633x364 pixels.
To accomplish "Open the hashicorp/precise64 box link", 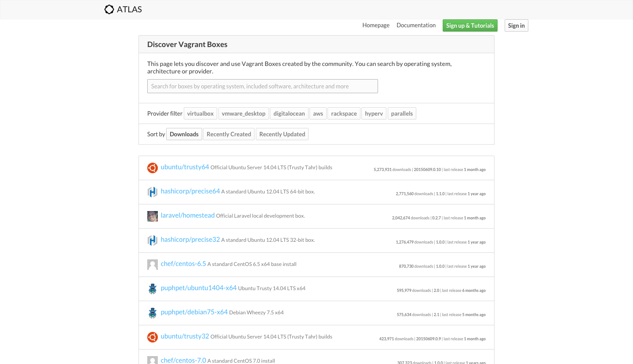I will (x=190, y=191).
